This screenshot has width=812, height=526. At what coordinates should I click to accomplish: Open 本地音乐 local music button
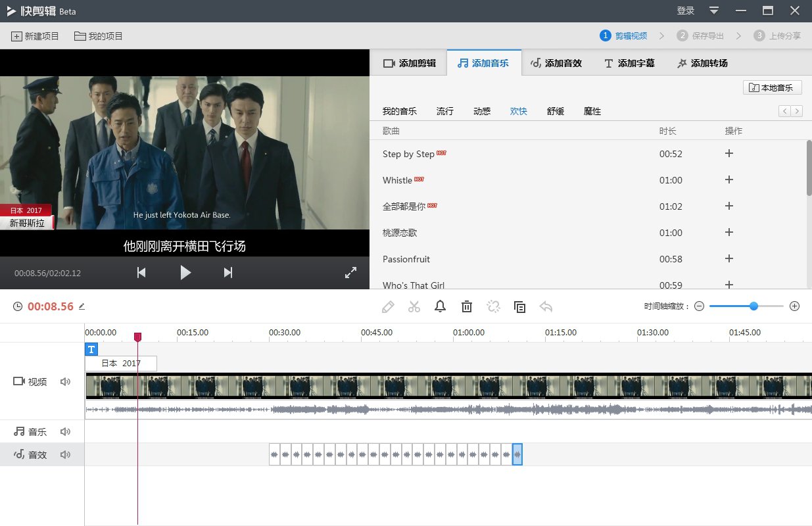[x=772, y=87]
